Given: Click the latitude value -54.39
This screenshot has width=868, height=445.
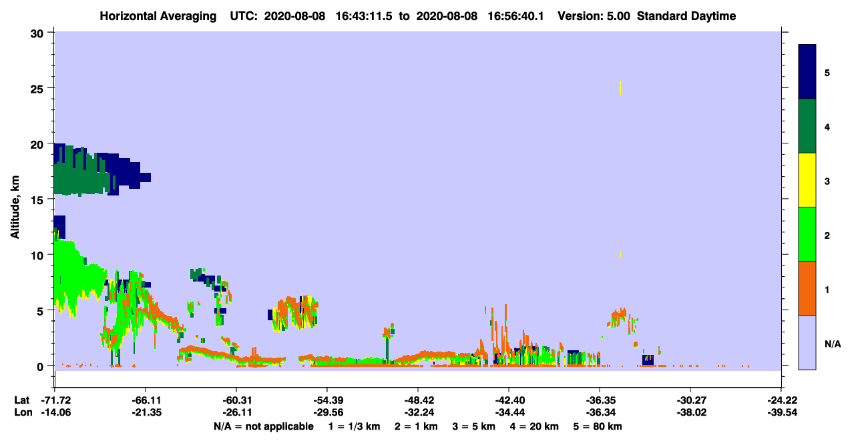Looking at the screenshot, I should point(327,400).
